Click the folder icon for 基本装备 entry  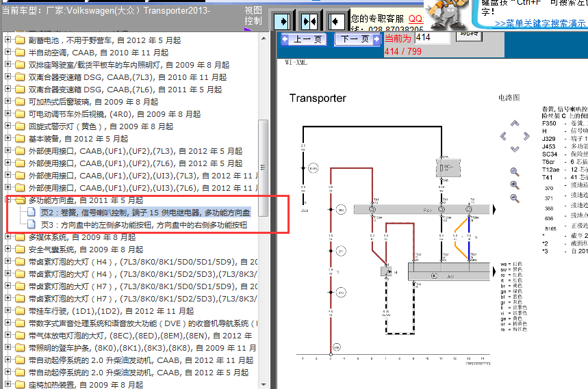click(20, 139)
